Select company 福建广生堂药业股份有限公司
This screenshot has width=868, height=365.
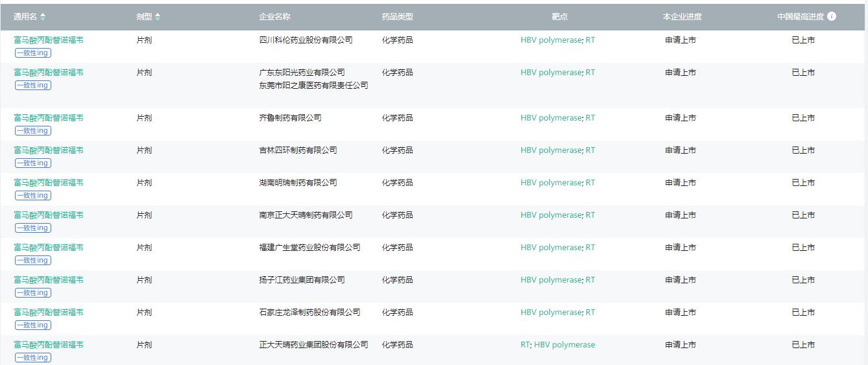[309, 248]
